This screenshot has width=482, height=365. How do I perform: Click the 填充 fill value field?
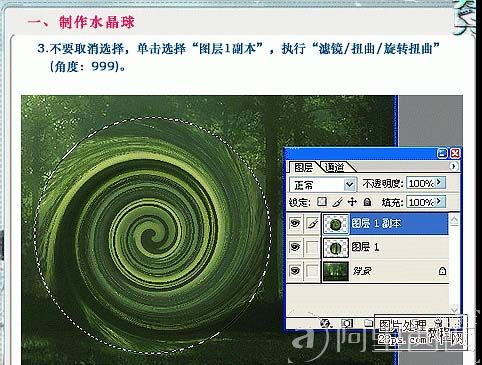point(421,202)
